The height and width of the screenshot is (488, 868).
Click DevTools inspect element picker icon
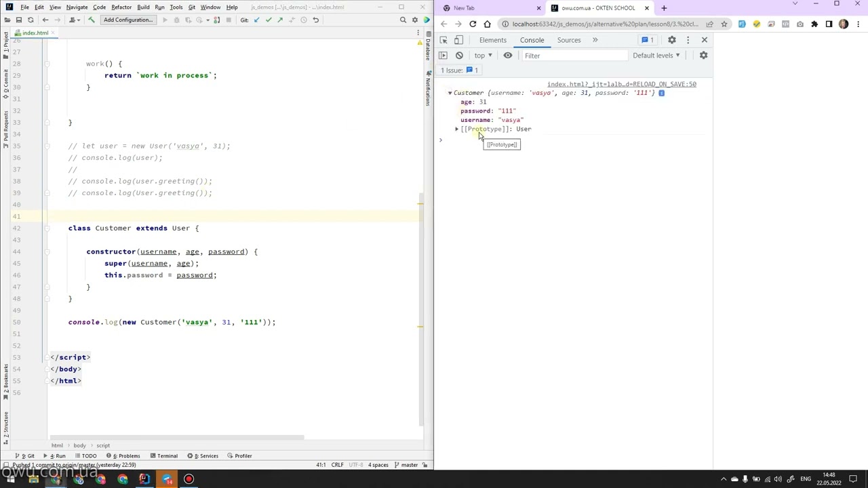coord(443,40)
